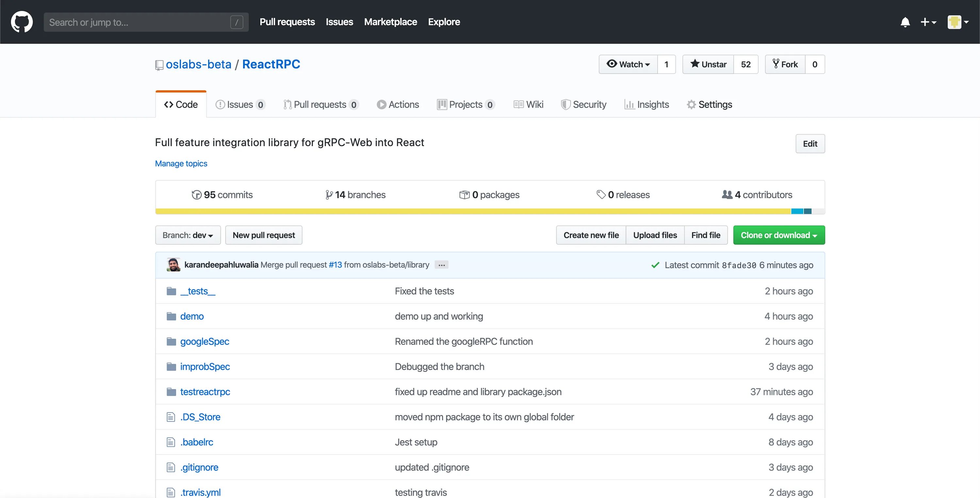Image resolution: width=980 pixels, height=498 pixels.
Task: Open the notifications bell
Action: tap(905, 22)
